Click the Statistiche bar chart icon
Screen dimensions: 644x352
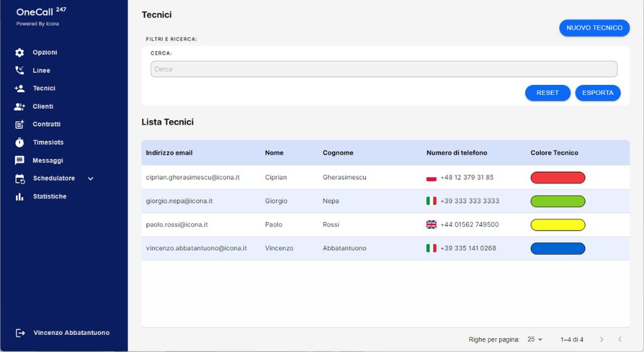(x=19, y=197)
